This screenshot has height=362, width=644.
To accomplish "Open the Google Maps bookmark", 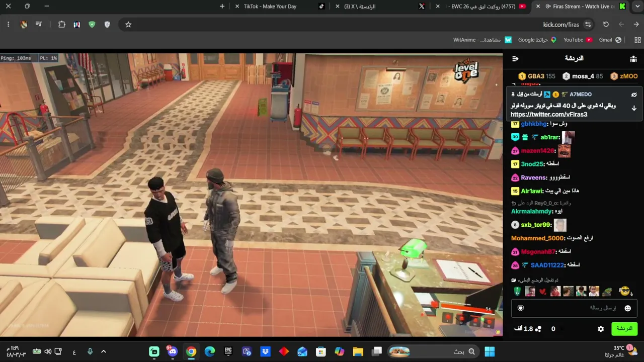I will click(537, 40).
